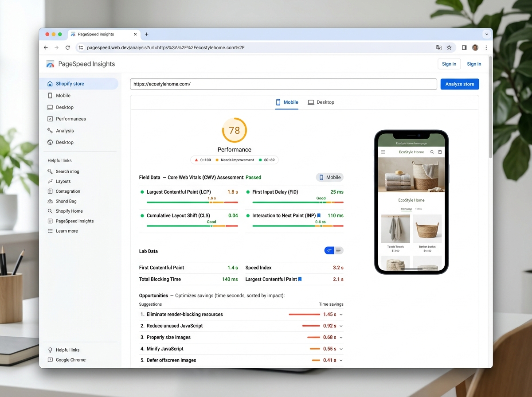Click the Layouts sidebar icon
532x397 pixels.
[50, 181]
